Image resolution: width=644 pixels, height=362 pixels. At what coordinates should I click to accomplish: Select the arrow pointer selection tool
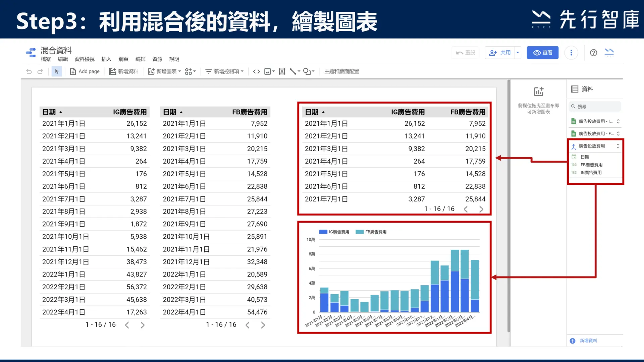[57, 71]
